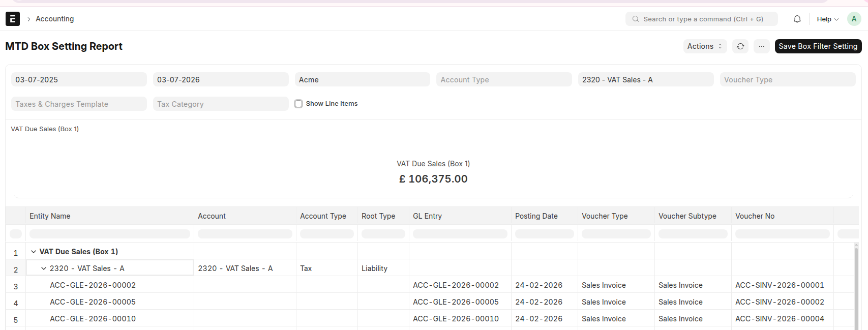This screenshot has height=330, width=868.
Task: Click voucher ACC-SINV-2026-00002
Action: [x=780, y=302]
